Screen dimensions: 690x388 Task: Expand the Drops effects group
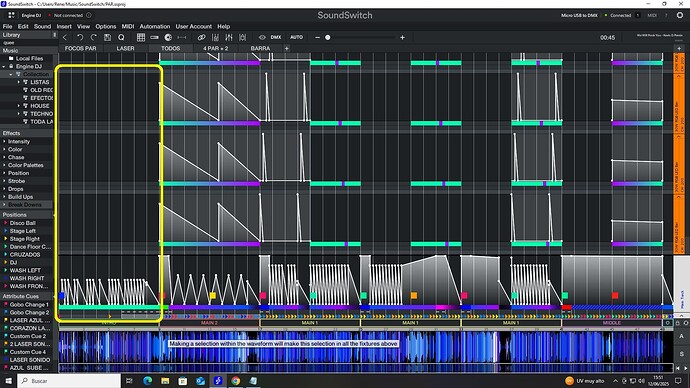[4, 189]
